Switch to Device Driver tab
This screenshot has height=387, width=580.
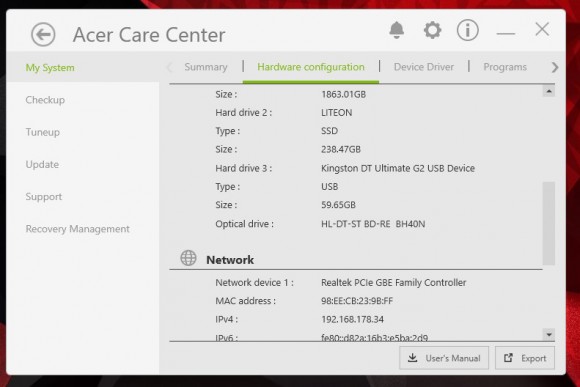point(424,67)
